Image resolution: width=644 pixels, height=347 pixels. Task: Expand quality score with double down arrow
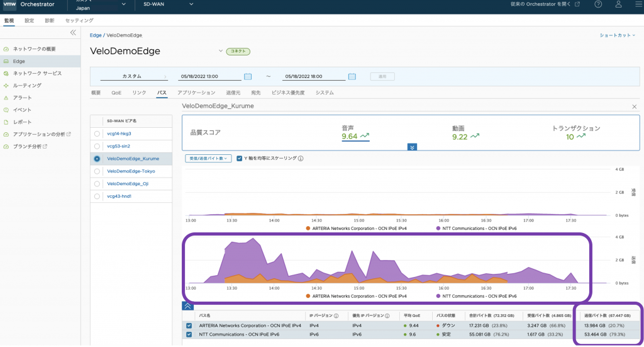tap(413, 147)
